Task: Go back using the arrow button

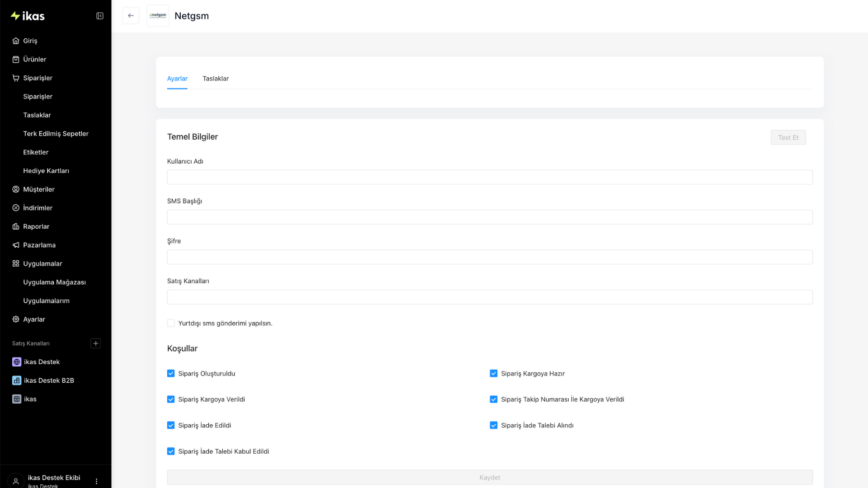Action: pos(131,16)
